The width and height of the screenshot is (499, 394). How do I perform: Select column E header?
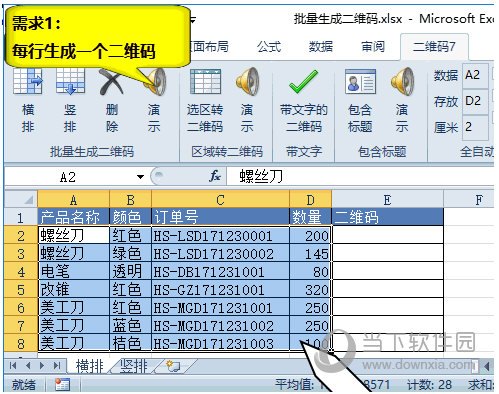387,200
